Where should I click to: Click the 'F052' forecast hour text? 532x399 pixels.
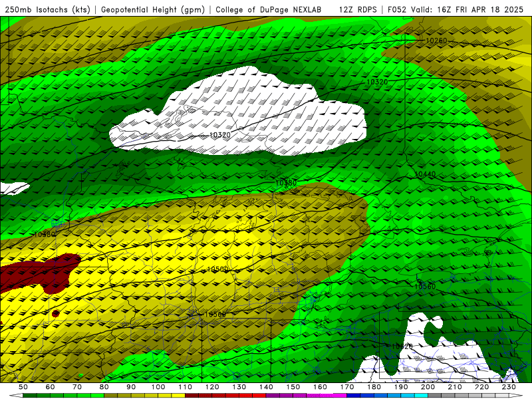tap(397, 10)
